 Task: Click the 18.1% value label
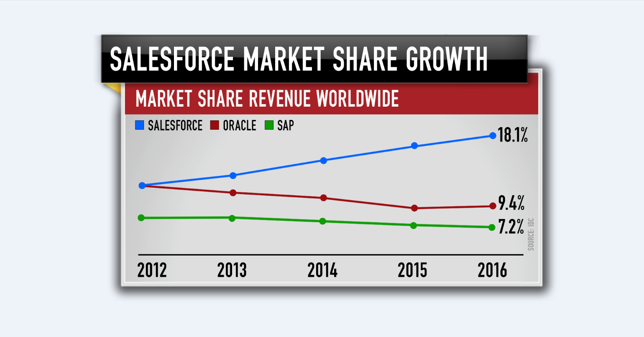pyautogui.click(x=513, y=135)
